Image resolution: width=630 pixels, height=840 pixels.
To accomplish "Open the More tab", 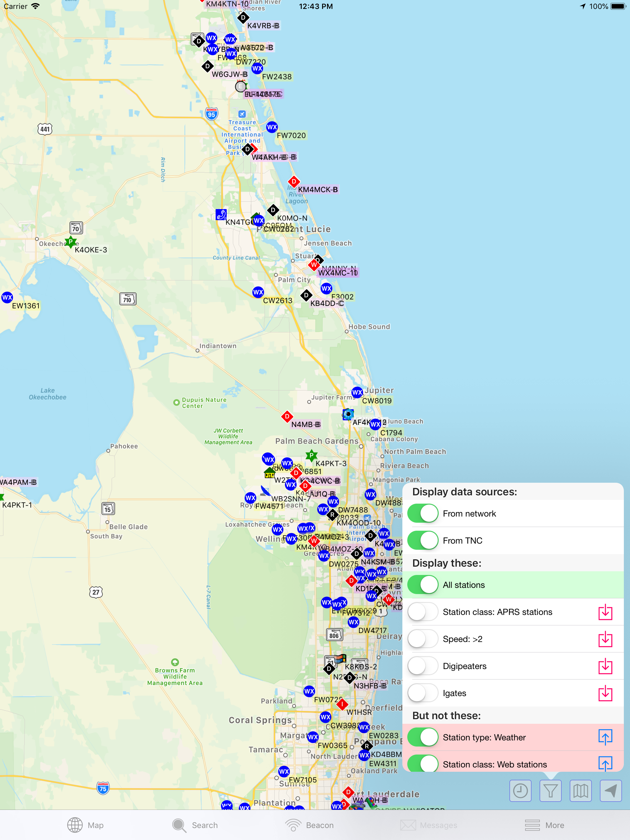I will click(x=544, y=825).
